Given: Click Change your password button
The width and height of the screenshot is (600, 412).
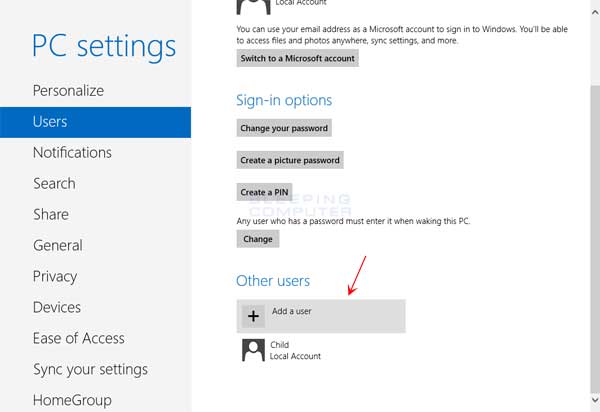Looking at the screenshot, I should (x=284, y=128).
